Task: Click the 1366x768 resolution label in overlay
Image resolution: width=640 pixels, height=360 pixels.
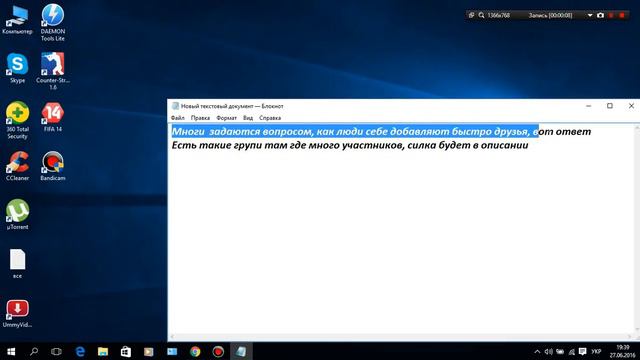Action: pos(498,15)
